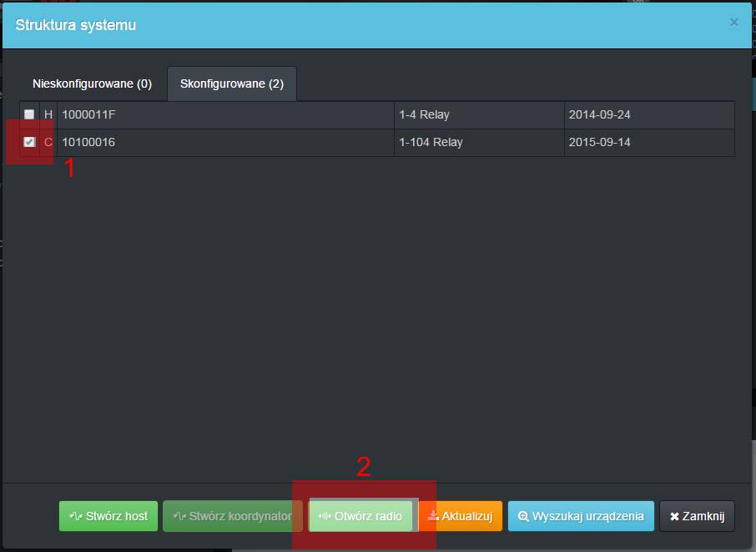Switch to the Nieskonfigurowane (0) tab
The height and width of the screenshot is (552, 756).
tap(92, 84)
